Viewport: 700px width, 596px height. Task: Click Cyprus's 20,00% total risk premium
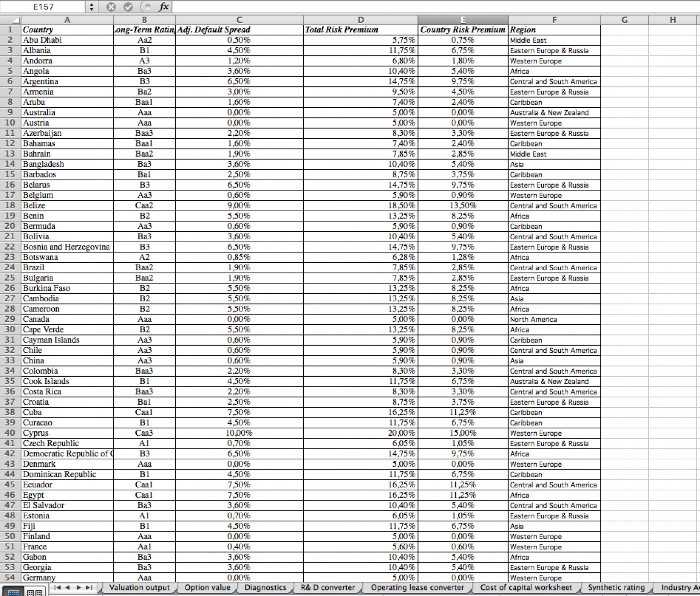361,433
